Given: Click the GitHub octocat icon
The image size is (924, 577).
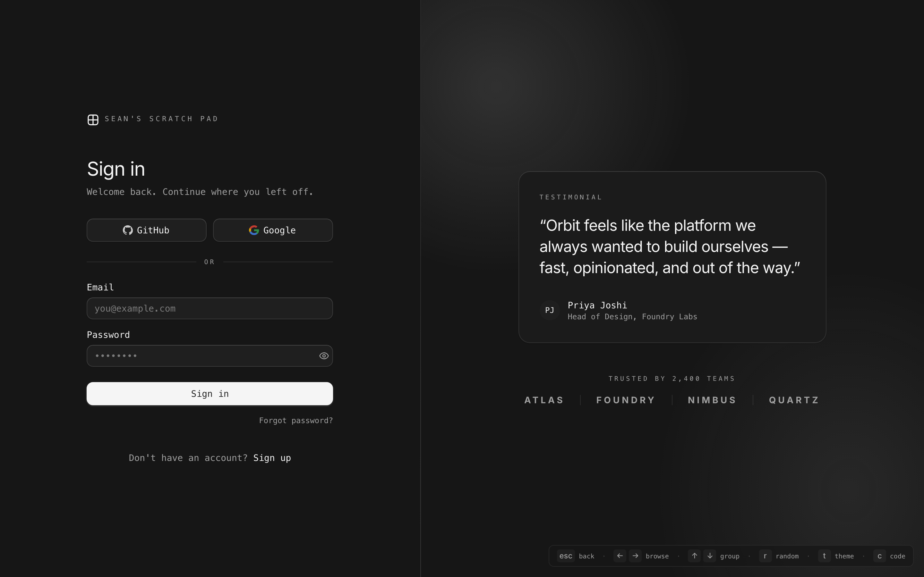Looking at the screenshot, I should pos(127,230).
